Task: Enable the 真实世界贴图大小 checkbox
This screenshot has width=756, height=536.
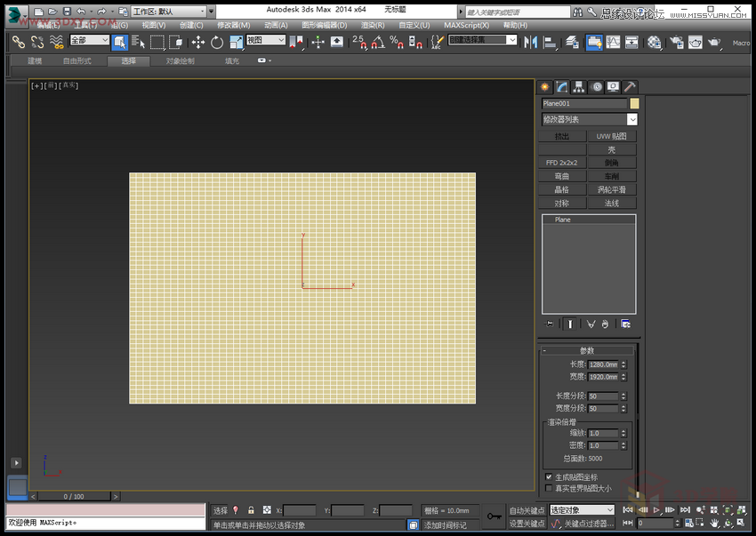Action: (x=549, y=487)
